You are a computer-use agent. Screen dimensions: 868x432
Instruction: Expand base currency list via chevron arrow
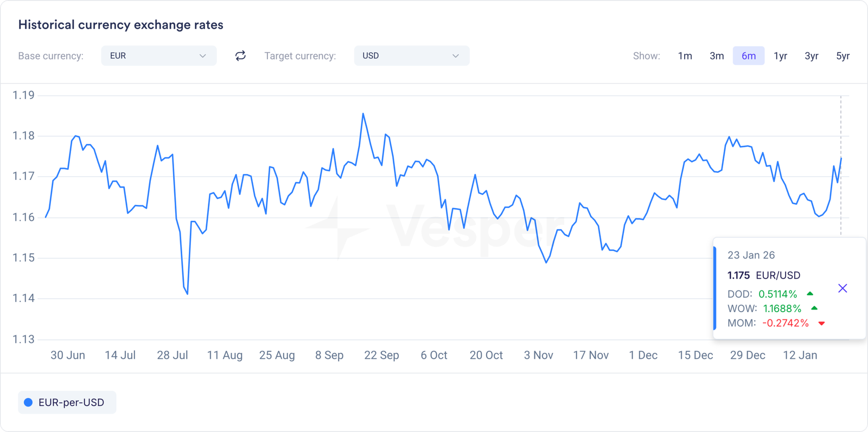pos(202,56)
